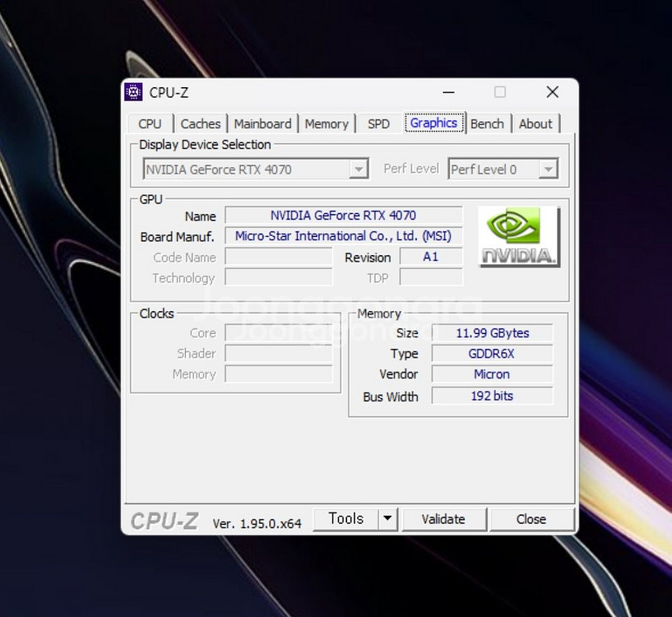672x617 pixels.
Task: Click the CPU-Z app icon in title bar
Action: coord(133,92)
